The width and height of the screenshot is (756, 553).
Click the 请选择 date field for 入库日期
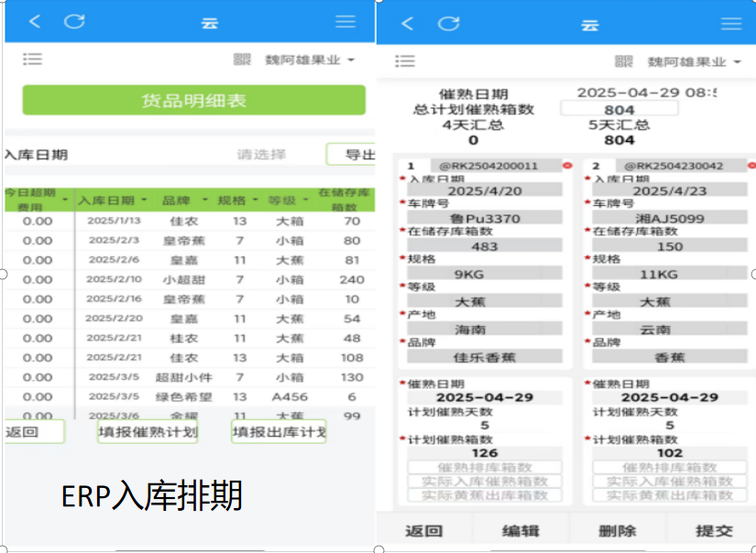pyautogui.click(x=261, y=155)
